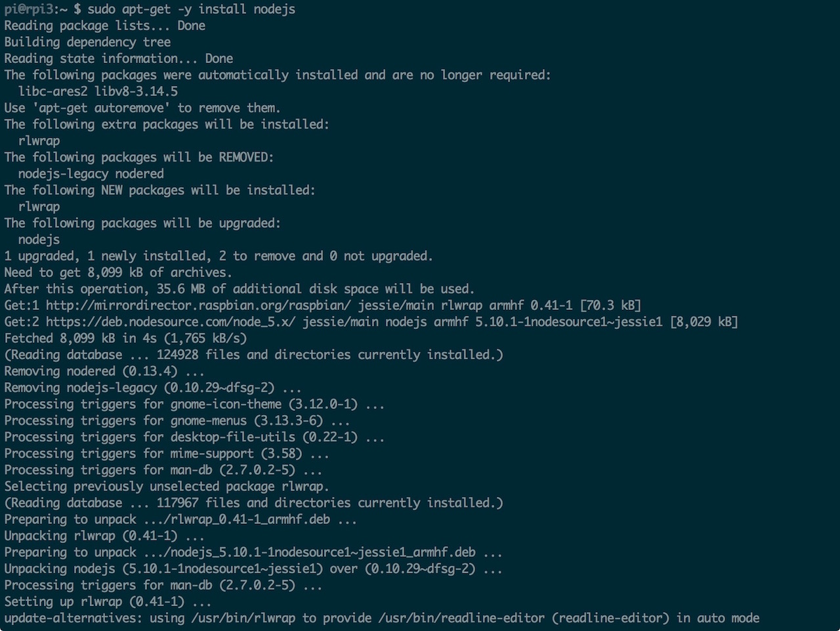840x631 pixels.
Task: Click the 'Removing nodered (0.13.4)' line
Action: [104, 371]
